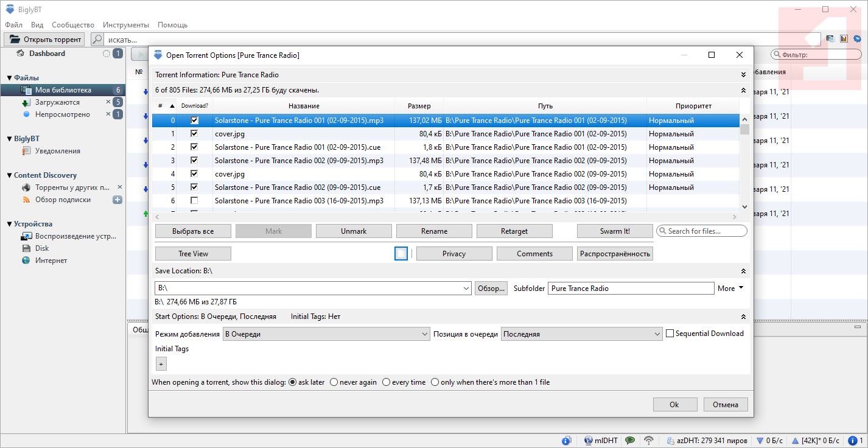
Task: Confirm the dialog with Ok
Action: 675,405
